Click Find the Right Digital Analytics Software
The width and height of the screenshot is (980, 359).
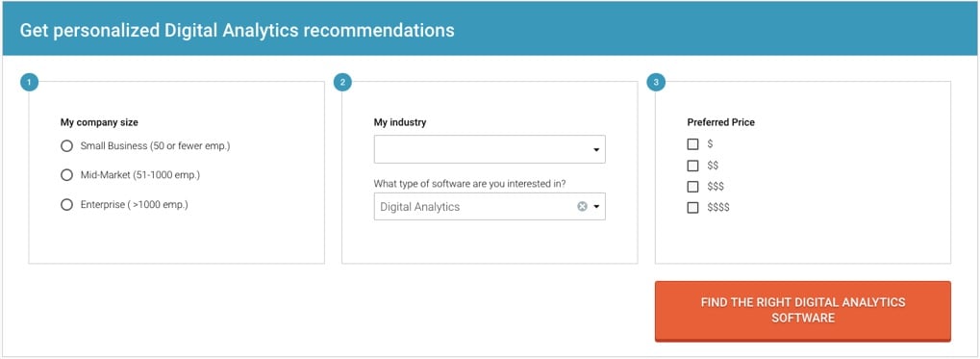click(802, 311)
